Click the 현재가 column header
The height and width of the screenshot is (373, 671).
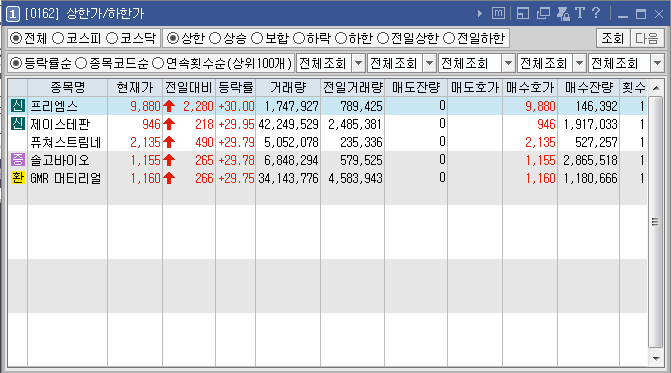[135, 88]
